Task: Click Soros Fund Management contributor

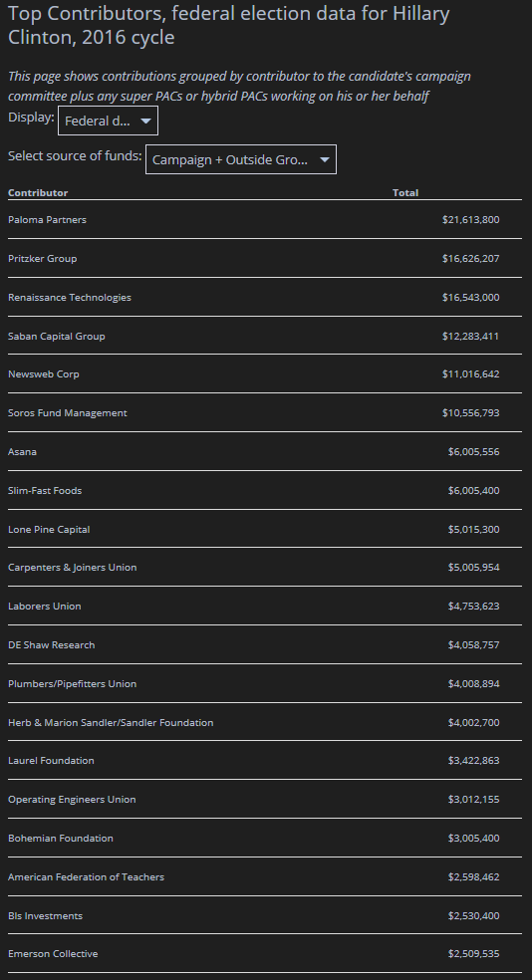Action: pos(68,412)
